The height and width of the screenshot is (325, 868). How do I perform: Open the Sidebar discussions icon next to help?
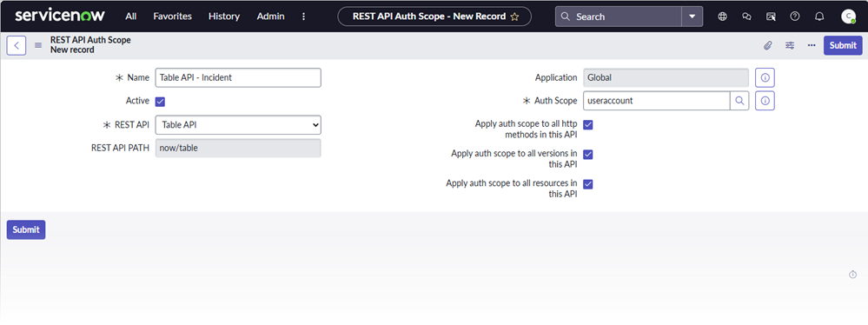coord(771,17)
